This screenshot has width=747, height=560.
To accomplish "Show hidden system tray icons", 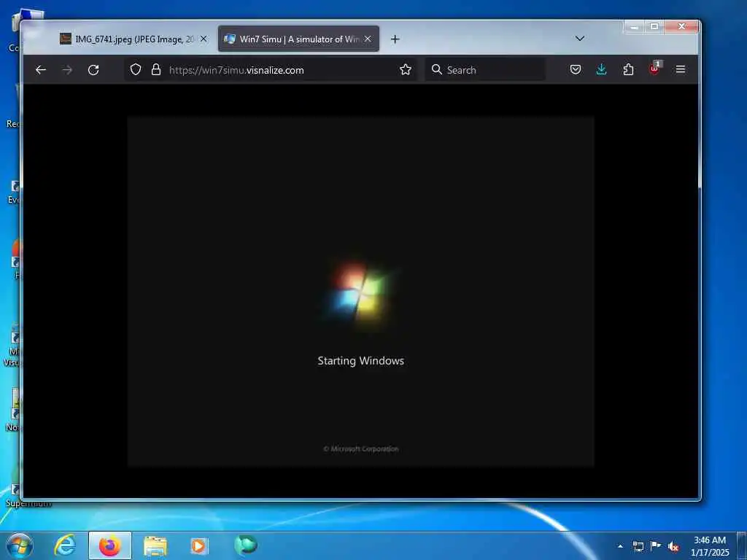I will (x=620, y=546).
